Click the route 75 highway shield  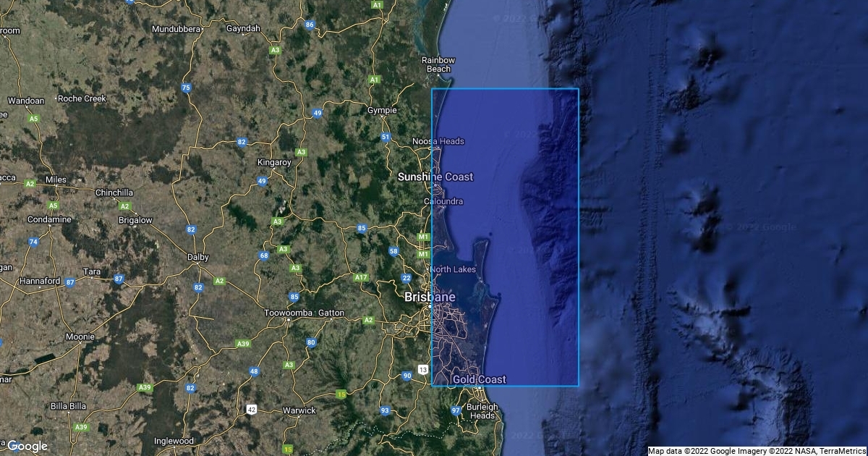(x=186, y=88)
